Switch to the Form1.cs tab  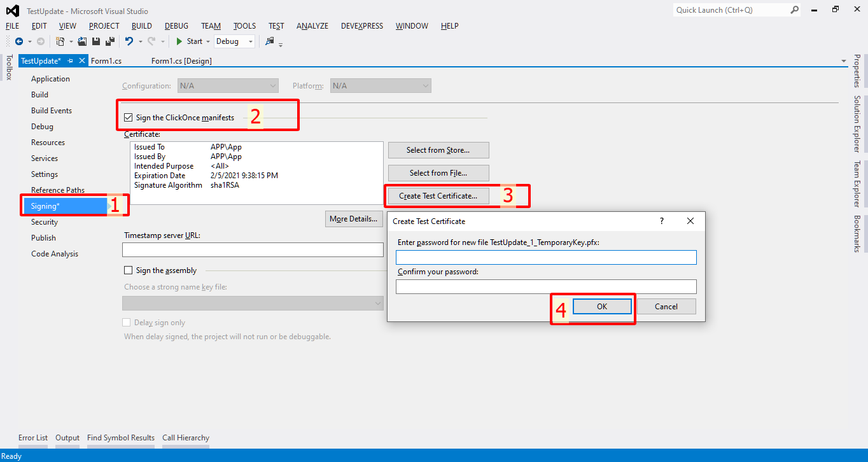click(106, 61)
